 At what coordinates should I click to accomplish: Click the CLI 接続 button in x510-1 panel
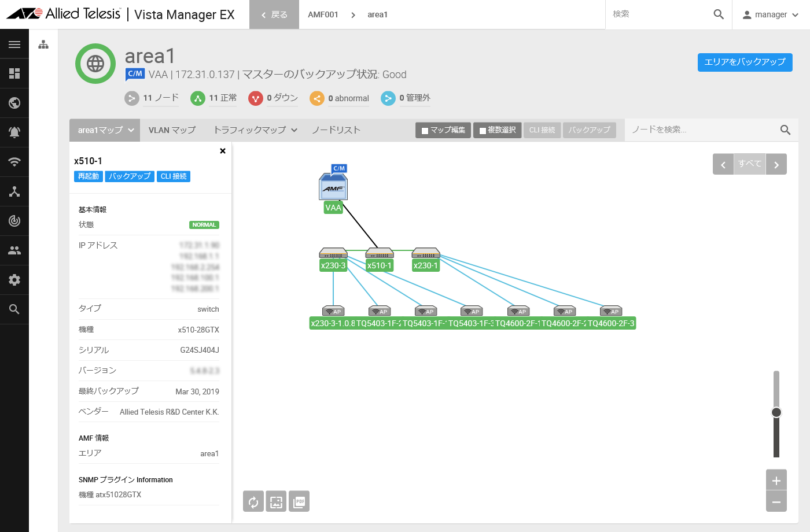coord(174,176)
